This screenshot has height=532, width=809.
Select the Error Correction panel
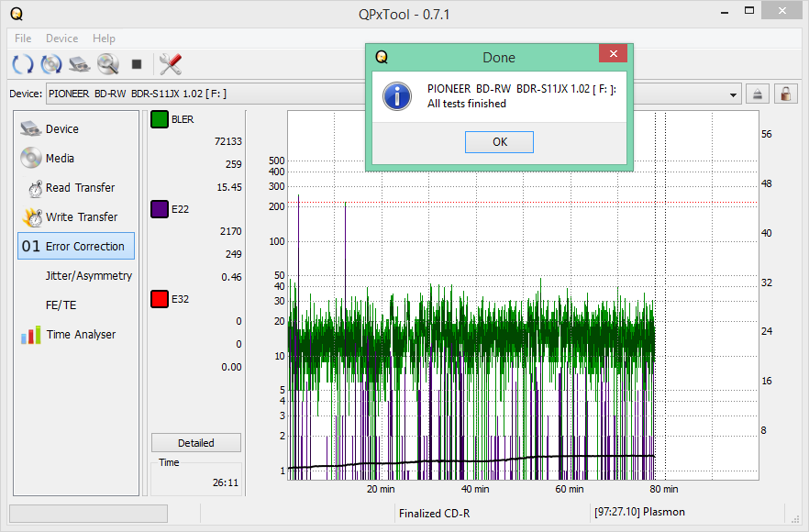point(76,246)
